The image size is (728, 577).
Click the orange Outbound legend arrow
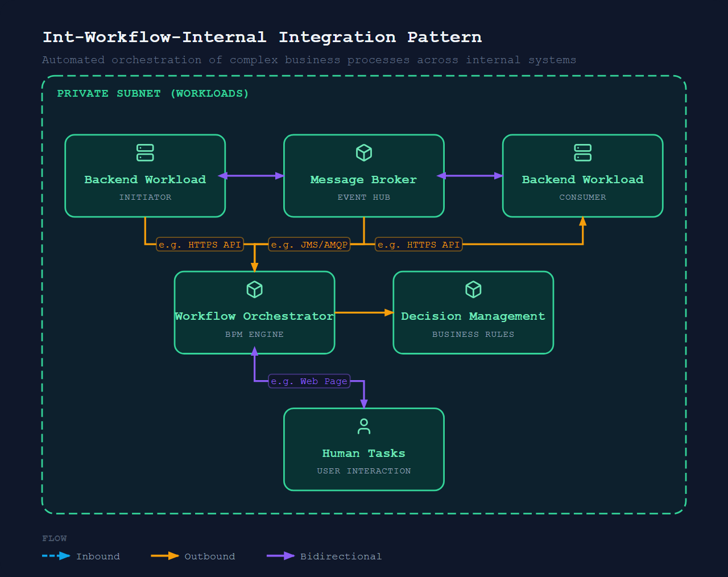coord(165,556)
